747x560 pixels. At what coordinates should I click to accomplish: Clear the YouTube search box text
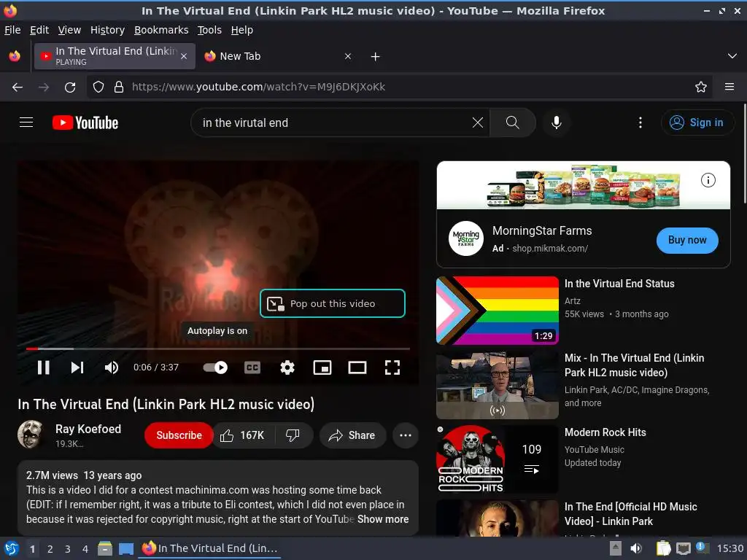(477, 122)
